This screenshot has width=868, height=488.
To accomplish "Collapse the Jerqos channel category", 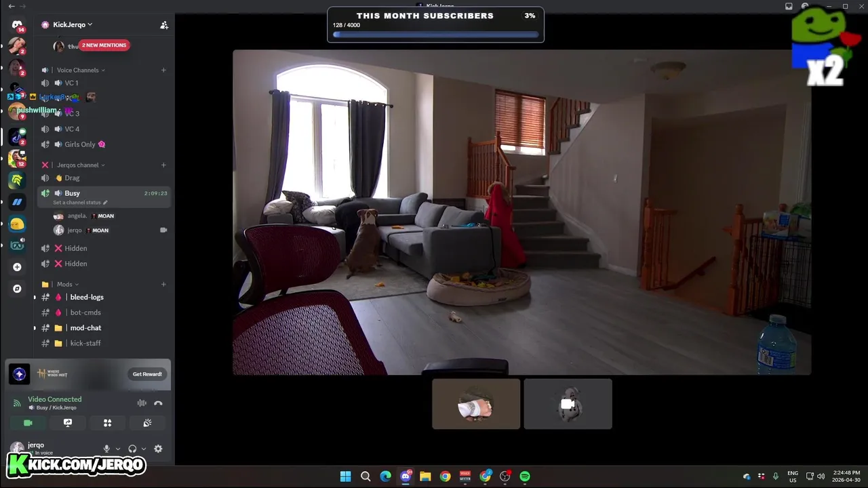I will [77, 165].
